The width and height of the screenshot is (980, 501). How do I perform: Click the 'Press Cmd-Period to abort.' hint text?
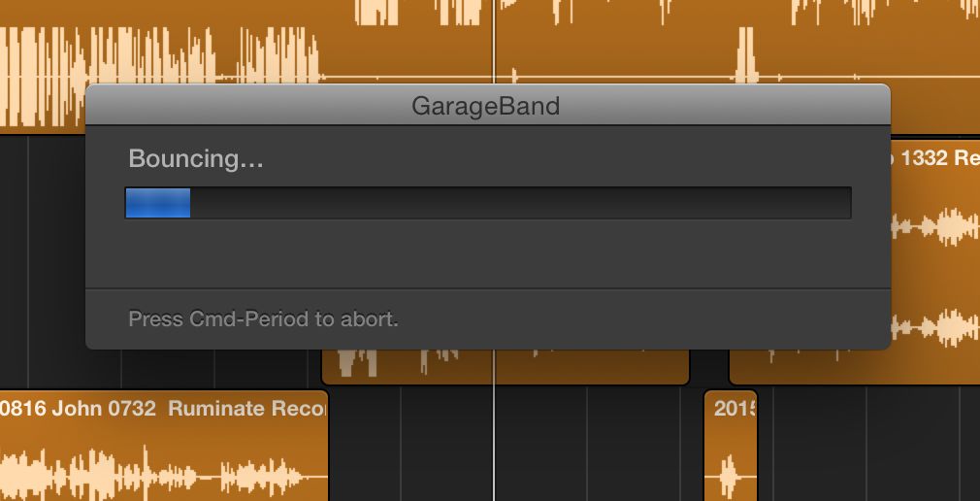[263, 318]
